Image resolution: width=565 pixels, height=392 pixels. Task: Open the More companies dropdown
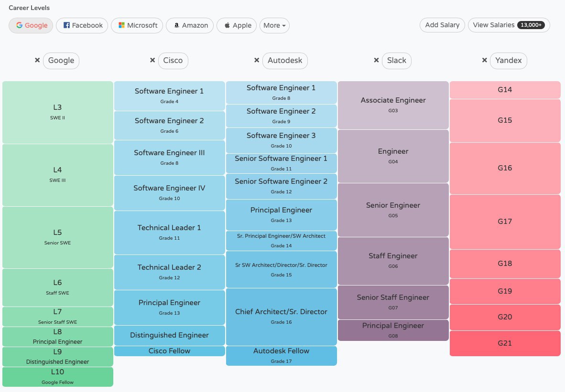(x=274, y=25)
